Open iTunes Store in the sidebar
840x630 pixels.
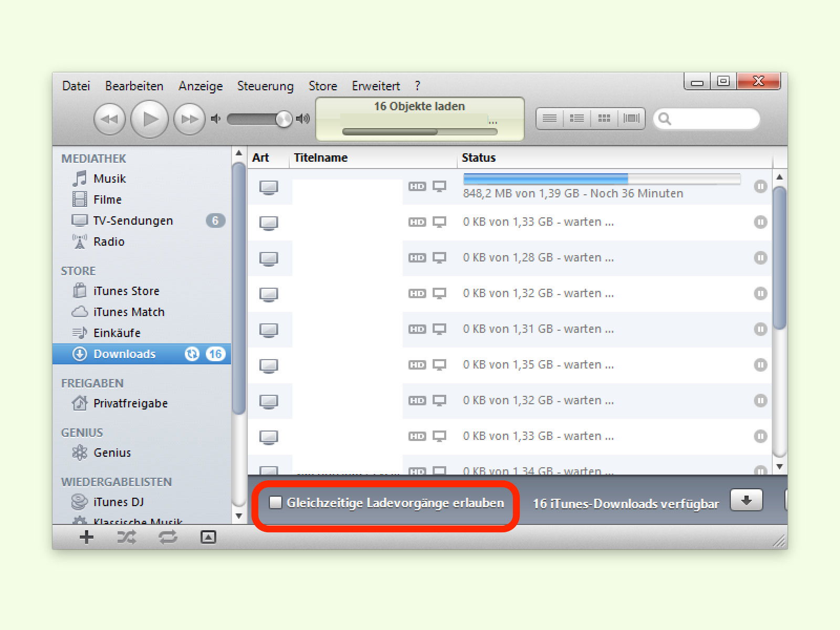[x=142, y=291]
